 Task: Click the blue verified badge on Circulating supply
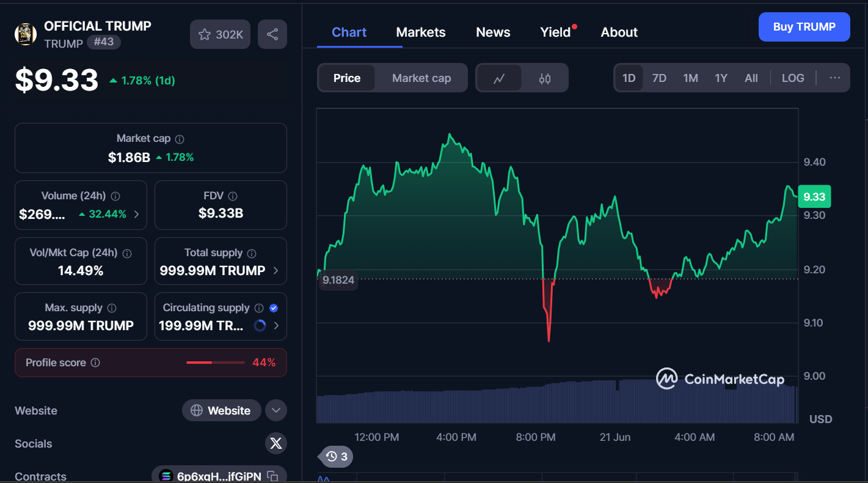274,308
